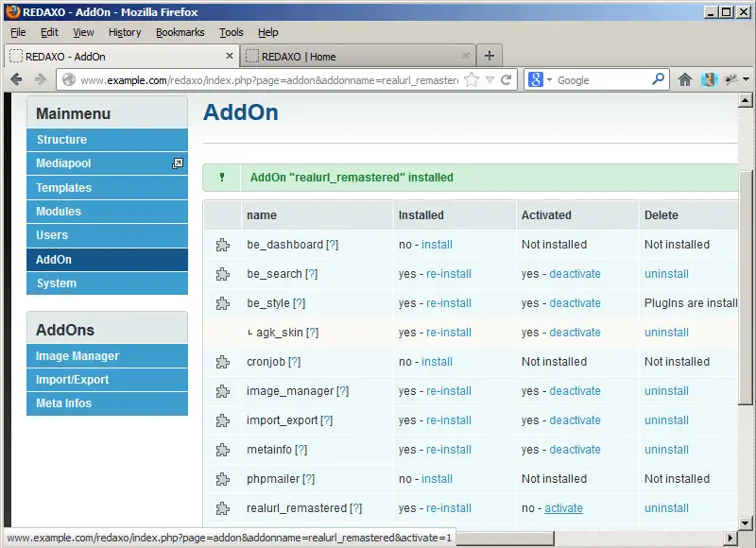Screen dimensions: 756x548
Task: Click vertical scrollbar up arrow
Action: tap(745, 100)
